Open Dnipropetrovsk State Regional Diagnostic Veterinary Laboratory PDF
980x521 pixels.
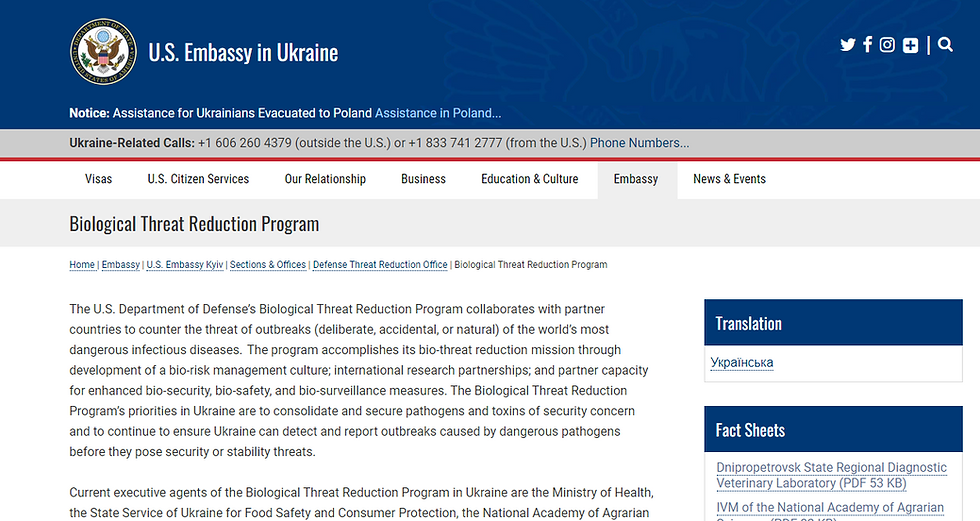coord(831,475)
